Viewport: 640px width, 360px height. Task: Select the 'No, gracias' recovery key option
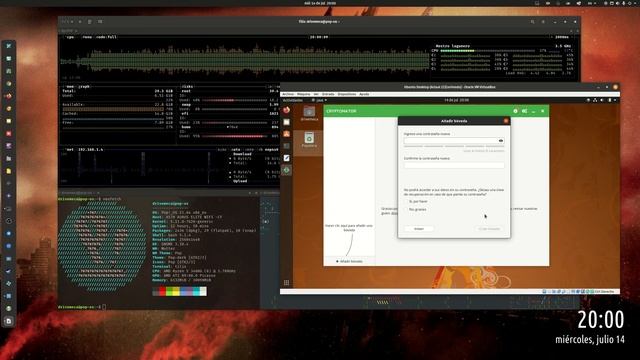click(x=416, y=209)
